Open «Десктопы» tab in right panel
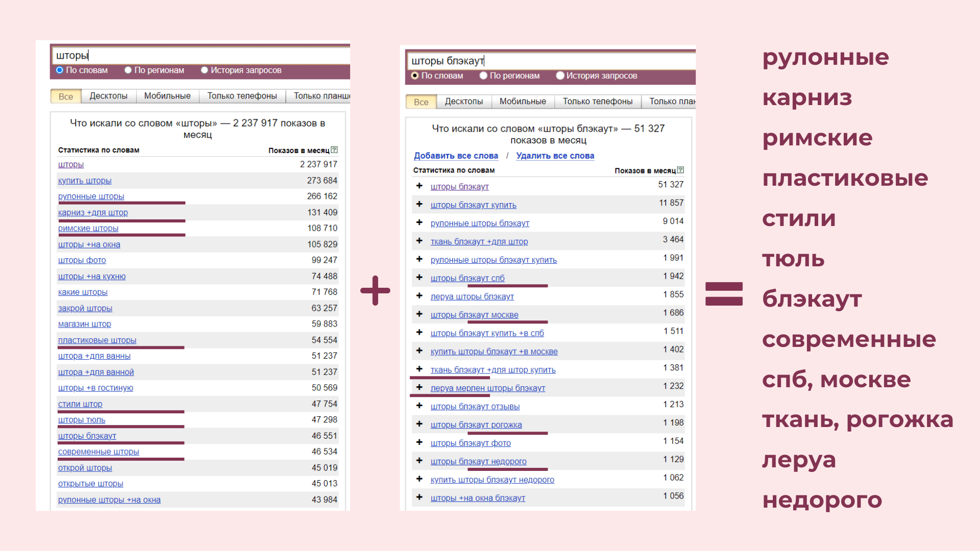 click(463, 102)
